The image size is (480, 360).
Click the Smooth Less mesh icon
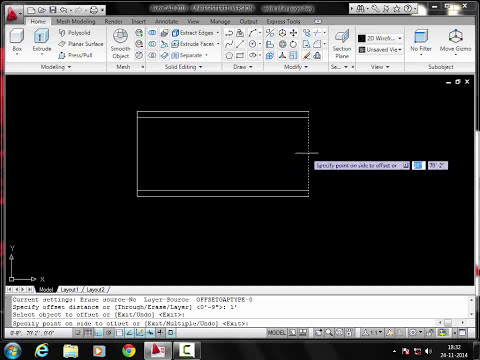[x=139, y=44]
